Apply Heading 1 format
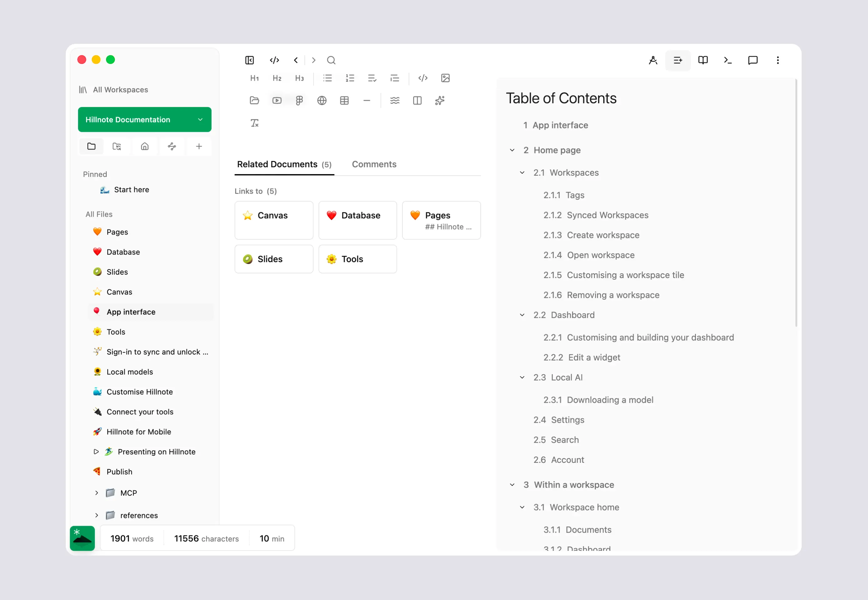Image resolution: width=868 pixels, height=600 pixels. tap(255, 78)
